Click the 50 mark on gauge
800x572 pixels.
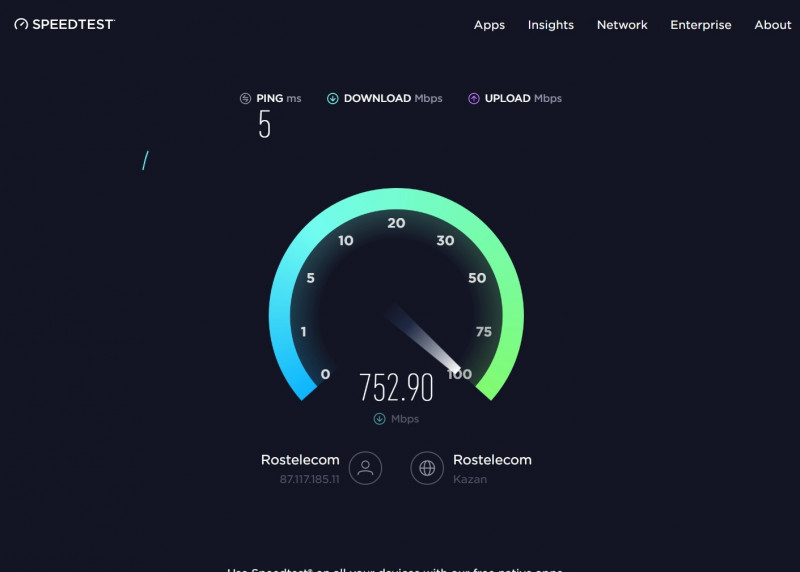(x=477, y=278)
